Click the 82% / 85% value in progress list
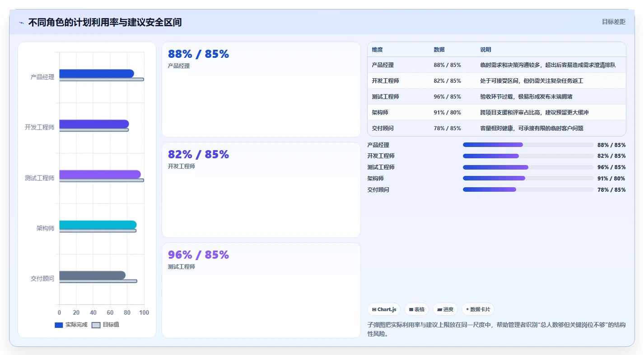Viewport: 644px width, 355px height. pyautogui.click(x=611, y=156)
